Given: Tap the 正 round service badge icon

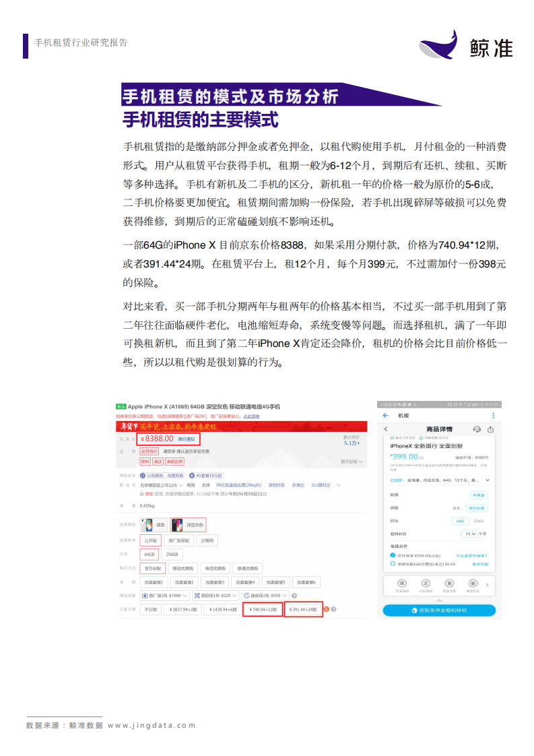Looking at the screenshot, I should pyautogui.click(x=426, y=583).
